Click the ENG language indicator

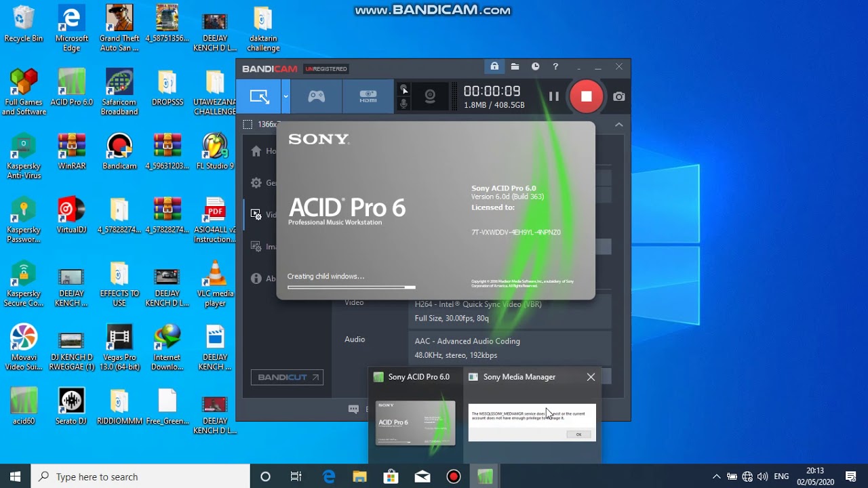pyautogui.click(x=781, y=476)
